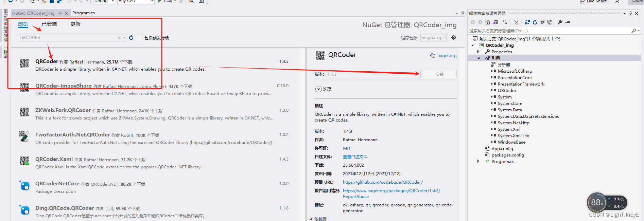
Task: Open Properties via wrench icon in toolbar
Action: point(560,22)
